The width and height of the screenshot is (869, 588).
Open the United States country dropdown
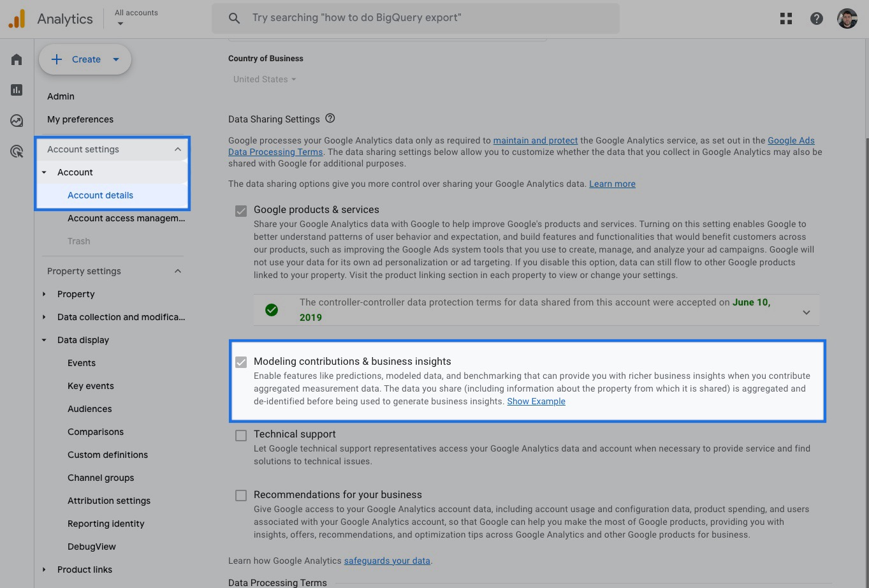click(265, 79)
